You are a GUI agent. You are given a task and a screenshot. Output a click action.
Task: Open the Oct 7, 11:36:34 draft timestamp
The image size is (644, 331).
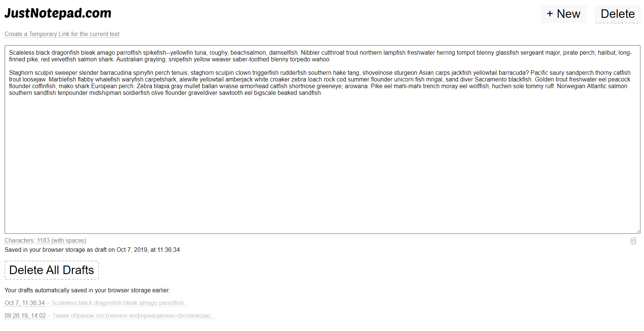pos(25,303)
